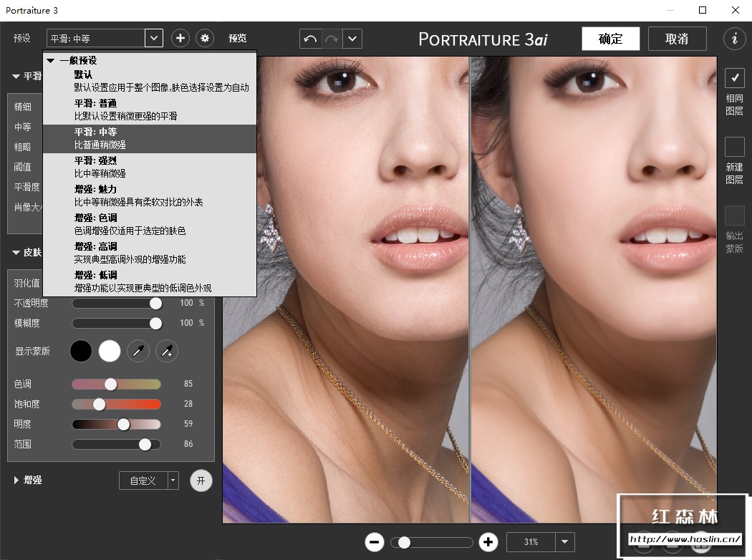752x560 pixels.
Task: Adjust the 模糊度 fuzziness slider
Action: 155,324
